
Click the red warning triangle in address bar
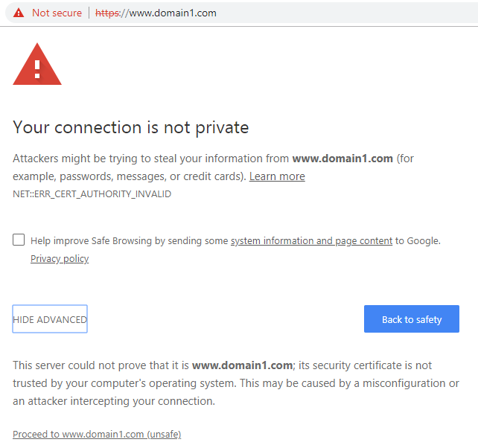19,13
